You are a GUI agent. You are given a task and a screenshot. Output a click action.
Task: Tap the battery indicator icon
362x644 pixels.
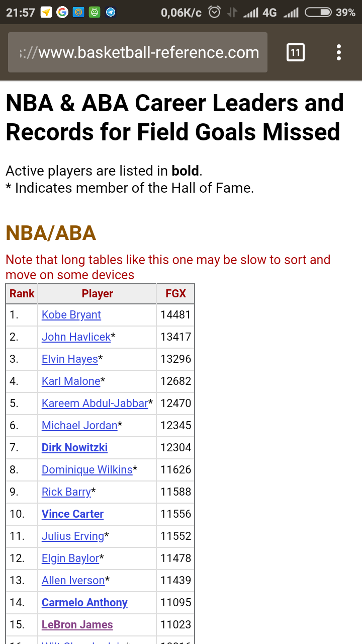(318, 13)
